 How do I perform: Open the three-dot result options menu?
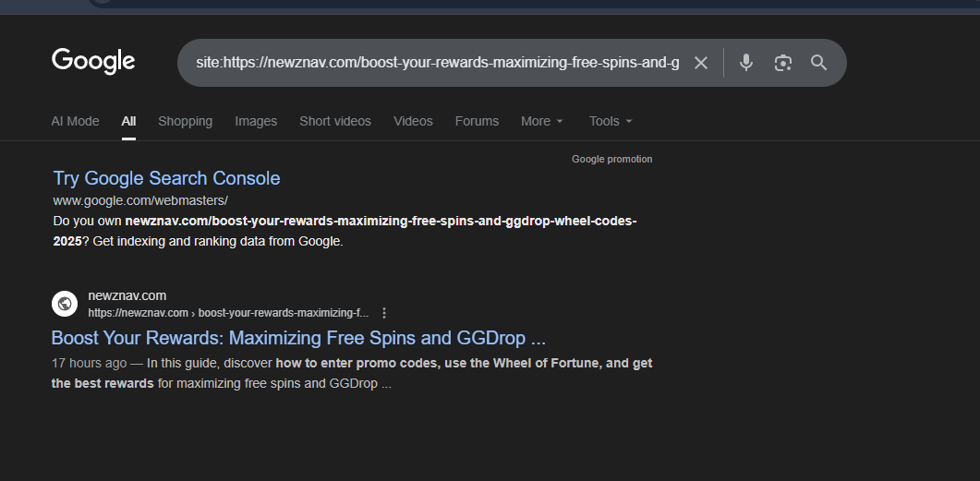(384, 313)
